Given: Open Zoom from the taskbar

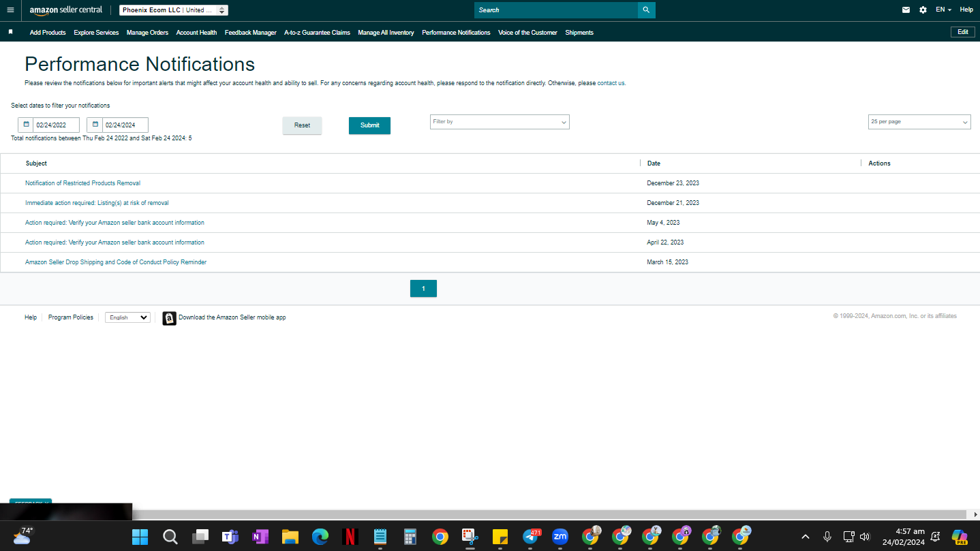Looking at the screenshot, I should pos(560,537).
